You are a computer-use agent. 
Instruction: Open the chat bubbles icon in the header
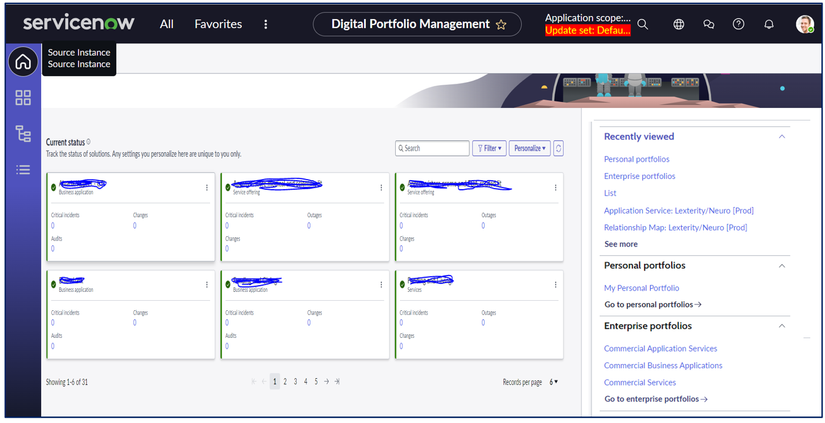point(709,24)
